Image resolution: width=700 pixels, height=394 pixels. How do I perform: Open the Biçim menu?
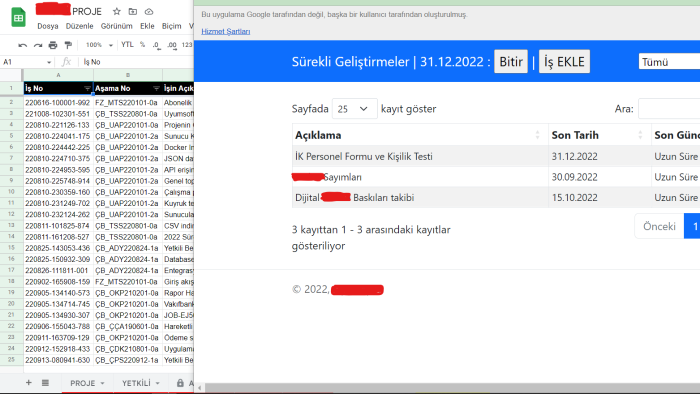click(171, 26)
